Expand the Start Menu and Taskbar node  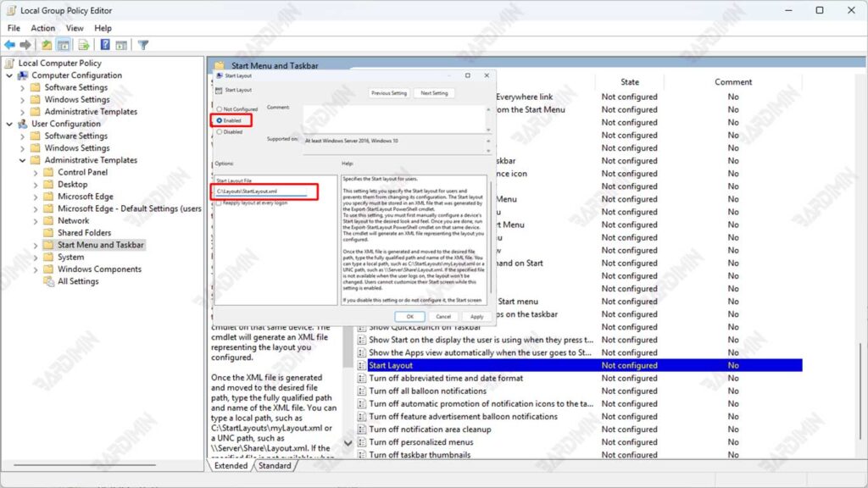[x=36, y=245]
